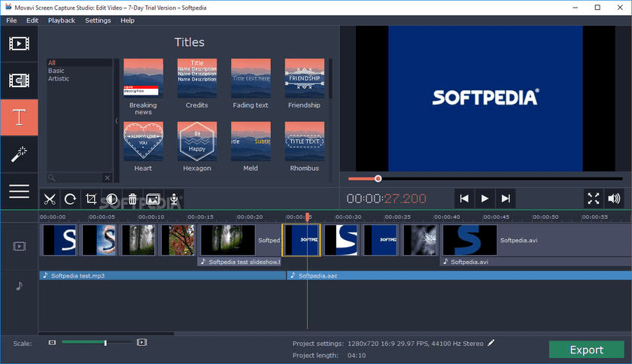632x364 pixels.
Task: Select the Crop tool icon
Action: click(91, 199)
